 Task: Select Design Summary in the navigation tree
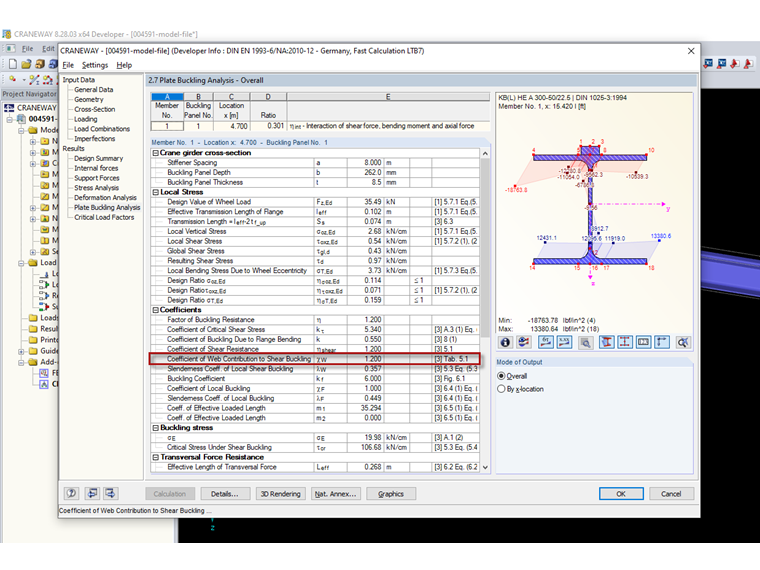tap(98, 158)
